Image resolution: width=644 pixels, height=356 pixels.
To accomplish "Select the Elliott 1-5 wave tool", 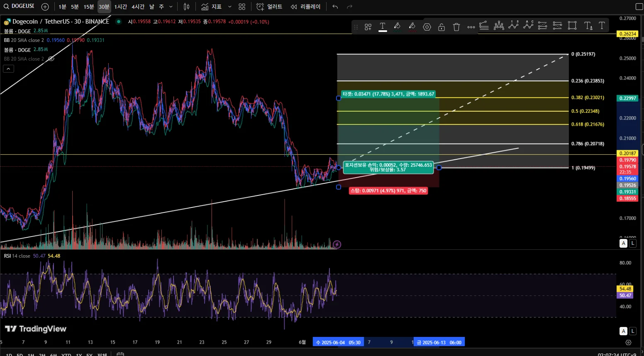I will tap(514, 25).
